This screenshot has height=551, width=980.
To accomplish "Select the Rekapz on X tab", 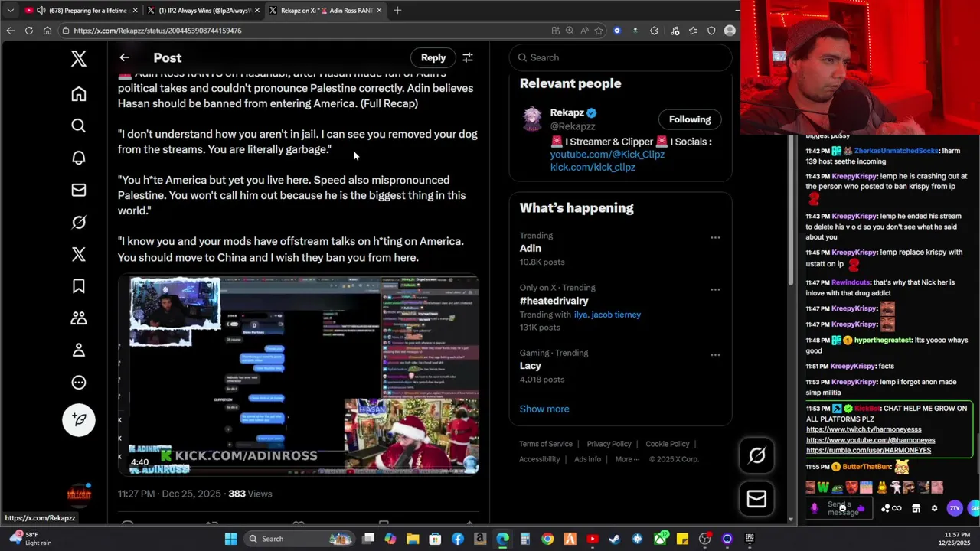I will point(326,11).
